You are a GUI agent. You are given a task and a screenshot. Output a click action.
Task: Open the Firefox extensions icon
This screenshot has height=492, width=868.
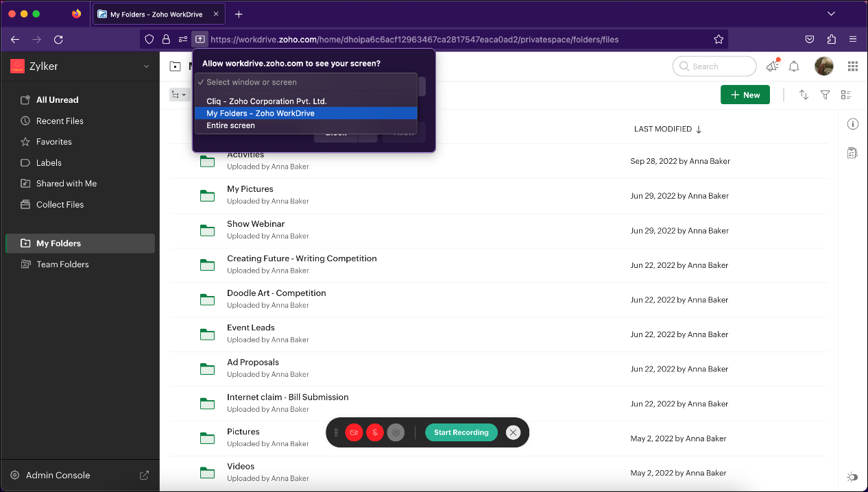click(x=832, y=39)
